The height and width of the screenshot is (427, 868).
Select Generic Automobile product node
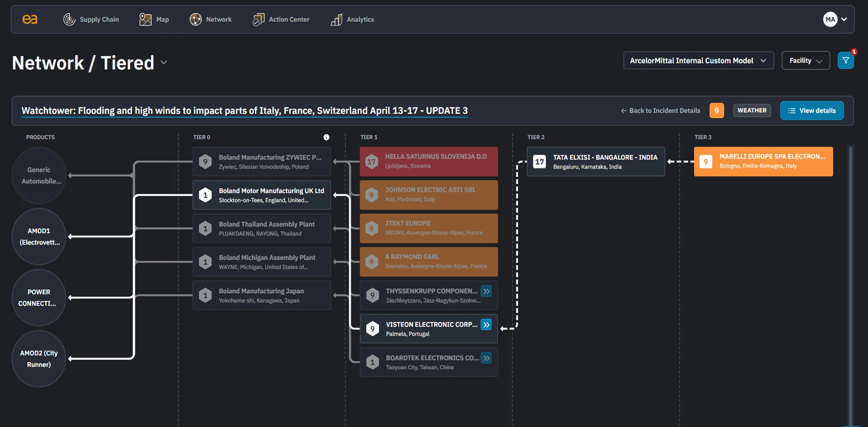click(39, 175)
